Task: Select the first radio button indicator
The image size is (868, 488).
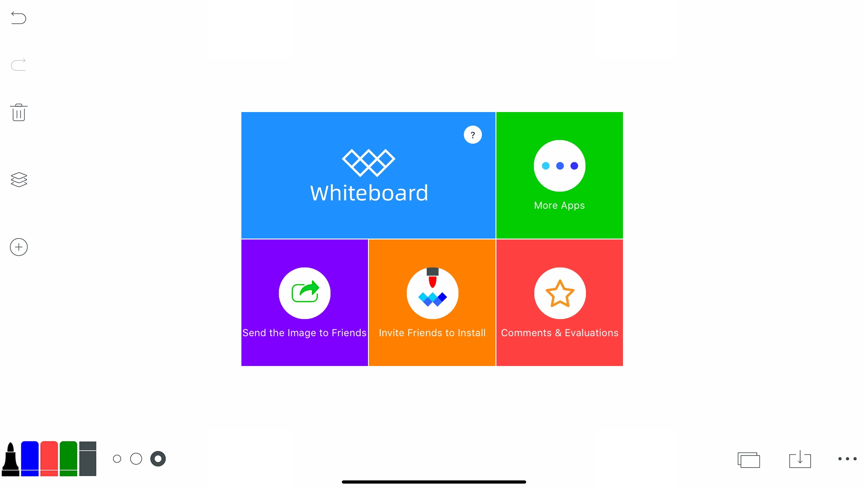Action: 118,458
